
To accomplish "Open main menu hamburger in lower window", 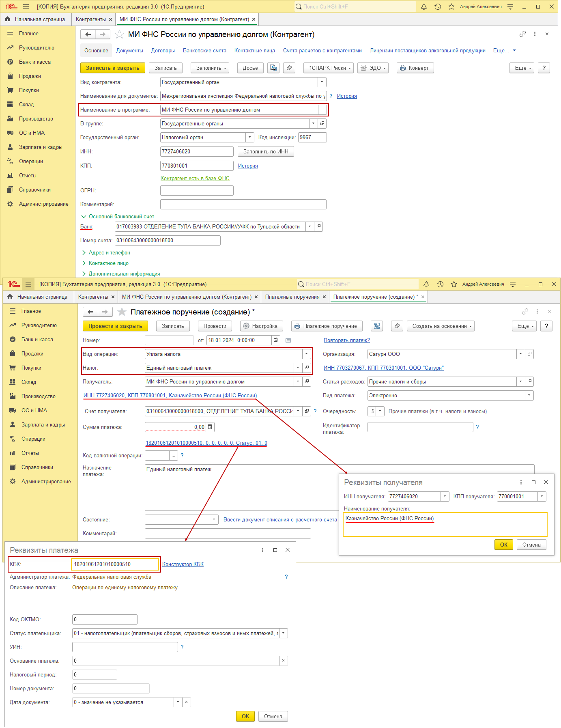I will point(28,284).
